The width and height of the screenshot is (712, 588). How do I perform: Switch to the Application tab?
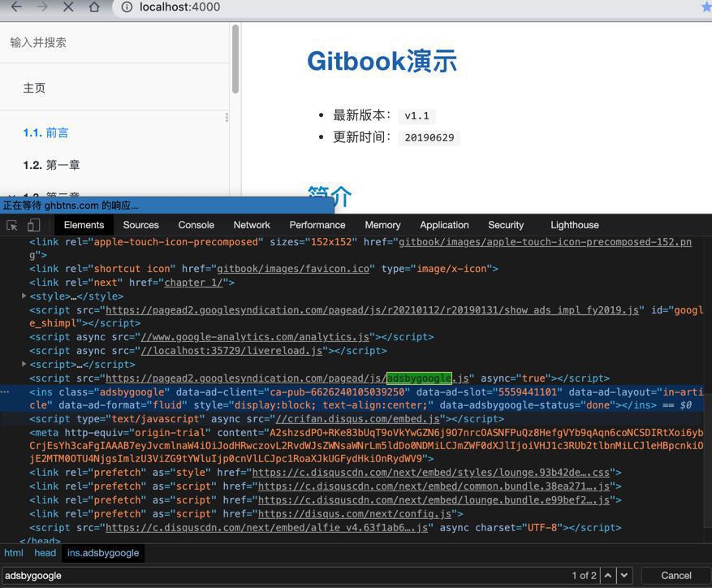[444, 225]
